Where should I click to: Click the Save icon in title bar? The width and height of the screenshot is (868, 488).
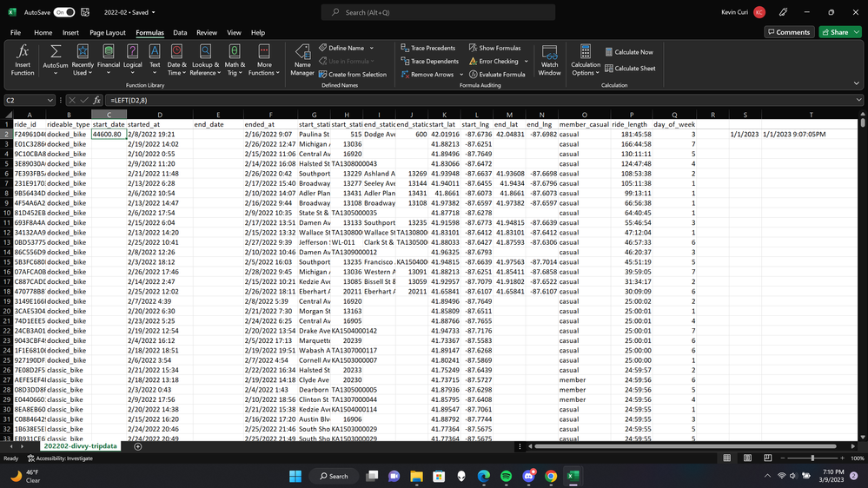click(85, 12)
